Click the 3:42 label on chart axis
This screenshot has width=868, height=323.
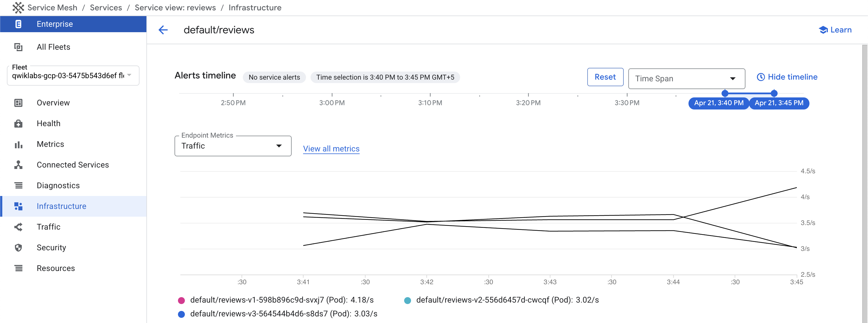(427, 282)
